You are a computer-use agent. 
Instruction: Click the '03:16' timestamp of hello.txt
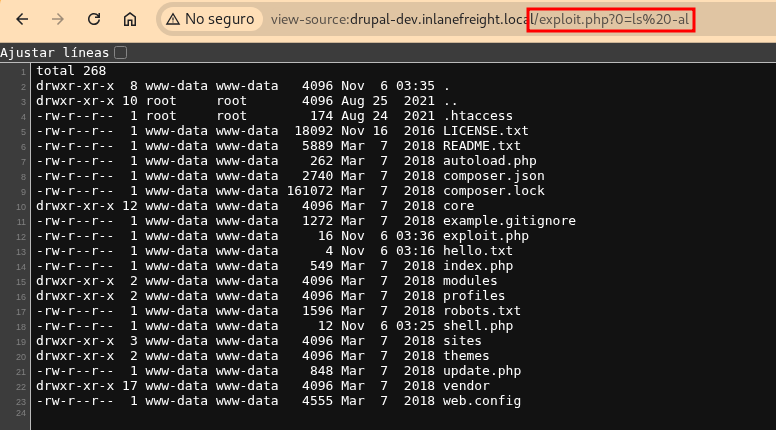click(x=415, y=251)
